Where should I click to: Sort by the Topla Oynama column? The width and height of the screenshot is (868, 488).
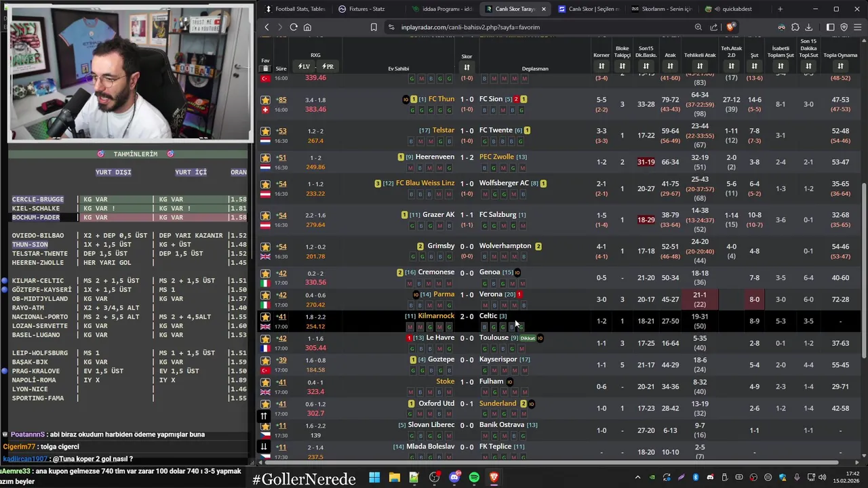click(x=840, y=66)
